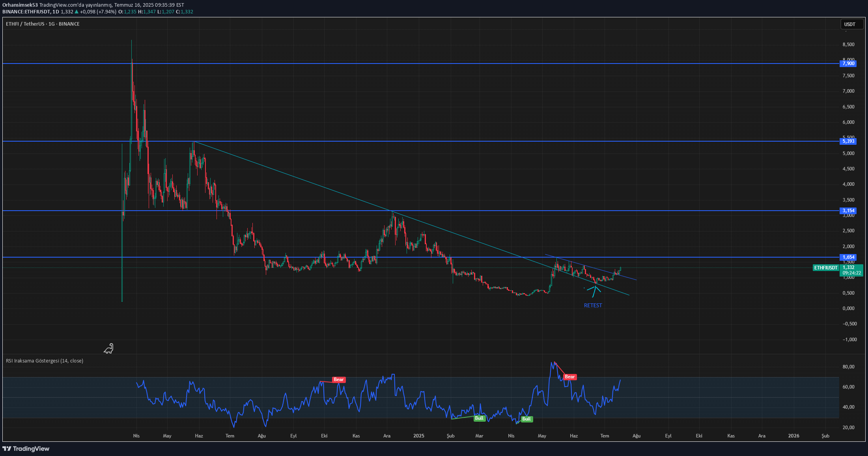Click the small dinosaur icon on chart
Image resolution: width=868 pixels, height=456 pixels.
click(108, 348)
